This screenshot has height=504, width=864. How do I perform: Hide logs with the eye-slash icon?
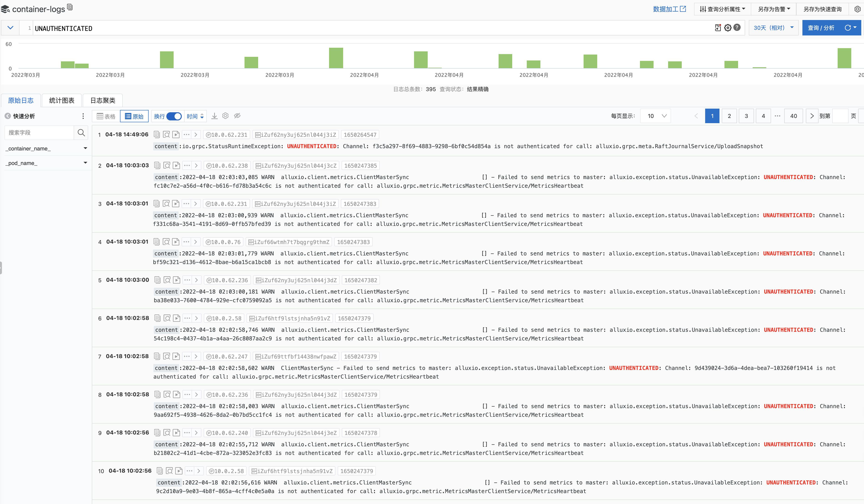pyautogui.click(x=237, y=115)
